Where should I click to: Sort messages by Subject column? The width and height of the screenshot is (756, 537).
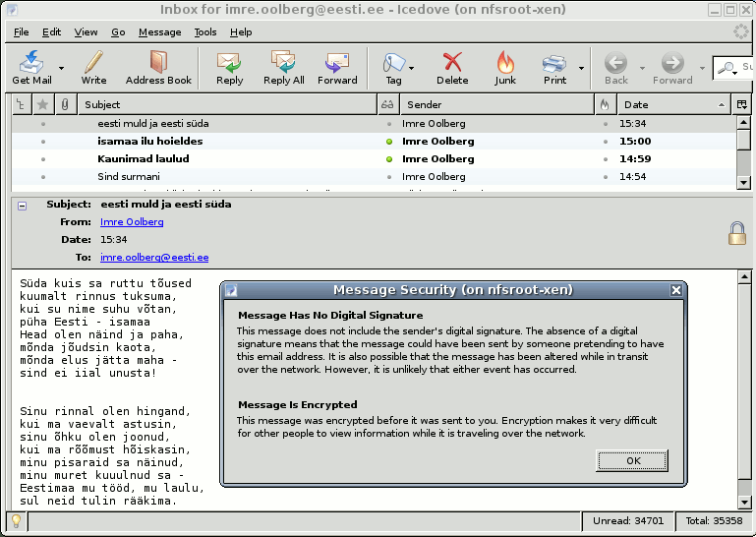(x=227, y=104)
